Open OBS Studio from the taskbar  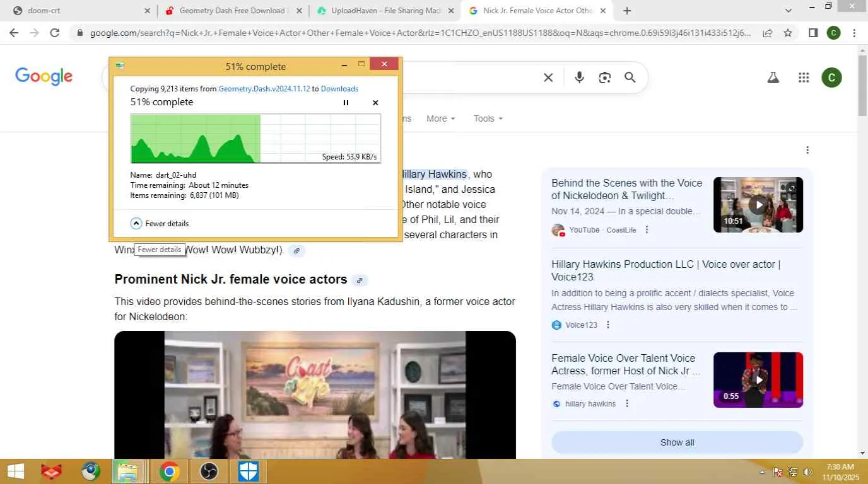[x=208, y=471]
